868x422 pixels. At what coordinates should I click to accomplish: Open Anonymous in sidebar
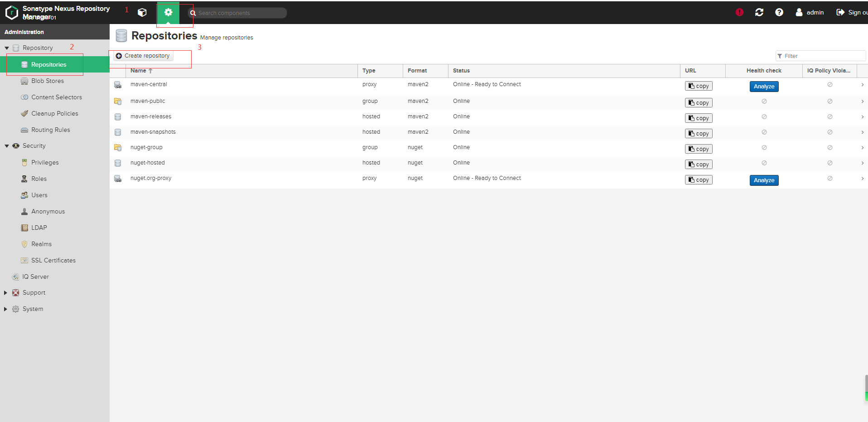48,211
